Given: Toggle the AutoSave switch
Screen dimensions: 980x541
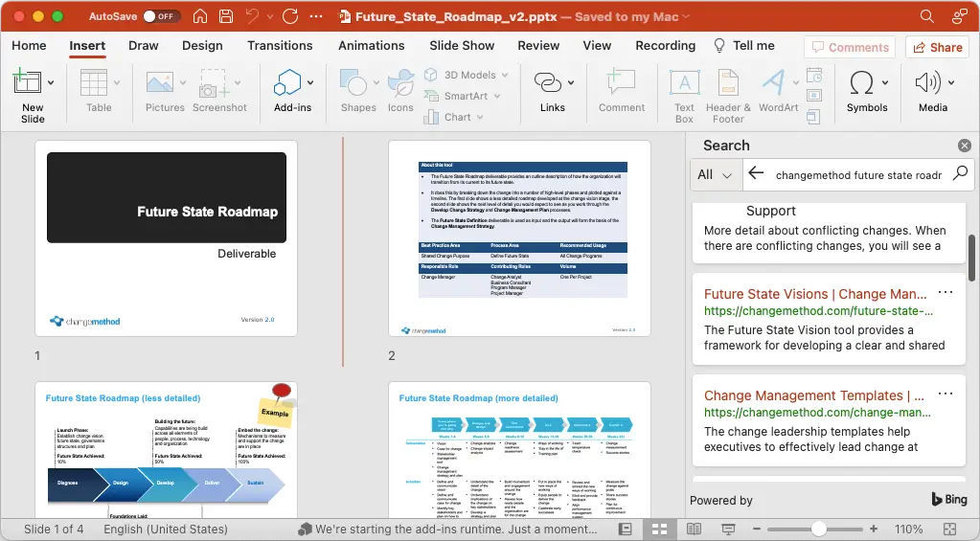Looking at the screenshot, I should pyautogui.click(x=161, y=16).
